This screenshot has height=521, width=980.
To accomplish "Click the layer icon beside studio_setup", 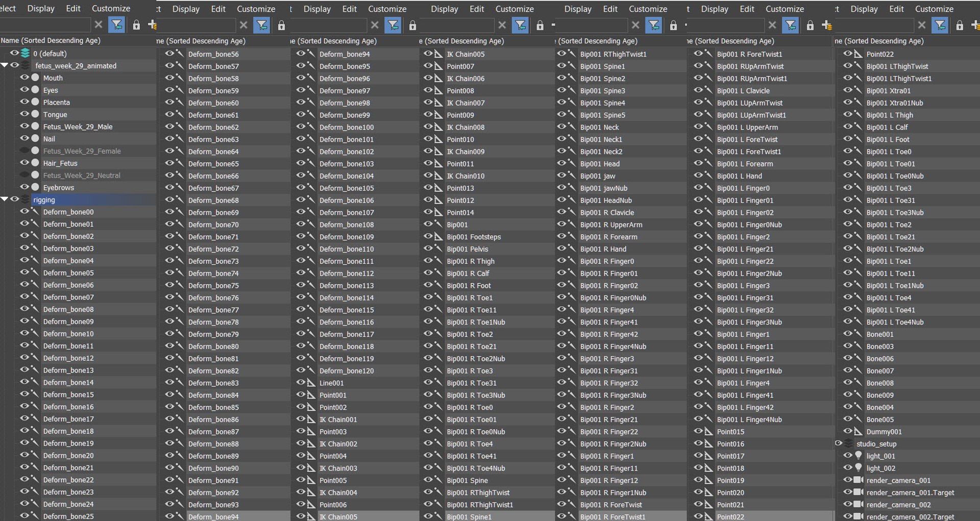I will [848, 443].
